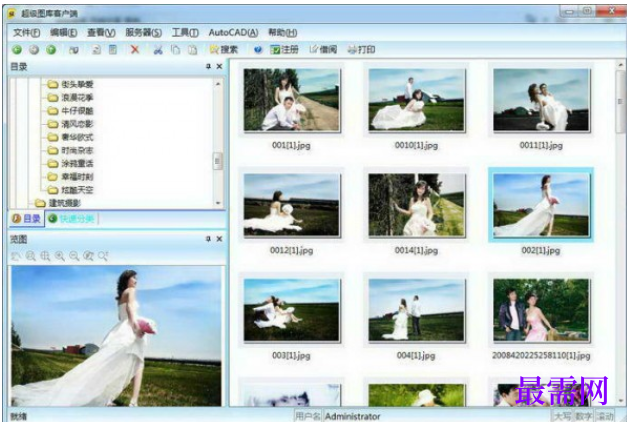Click the directory tree scrollbar up arrow
Viewport: 627px width, 422px height.
click(x=218, y=84)
